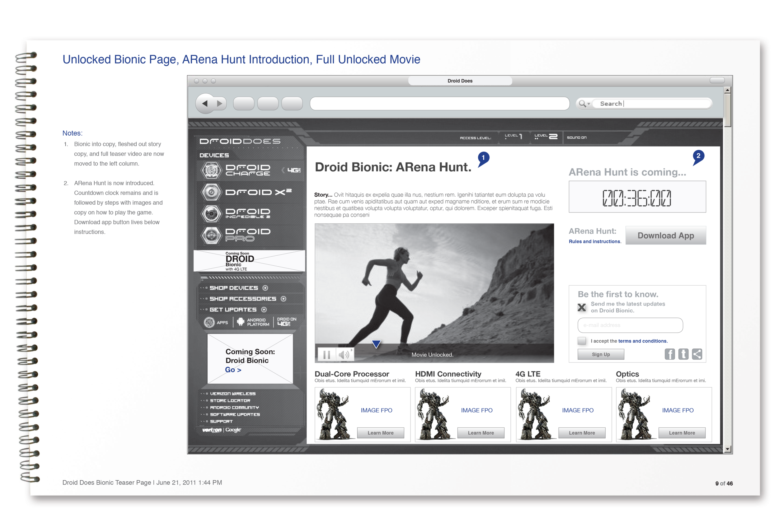
Task: Click circle icon next to Get Updates
Action: (x=264, y=310)
